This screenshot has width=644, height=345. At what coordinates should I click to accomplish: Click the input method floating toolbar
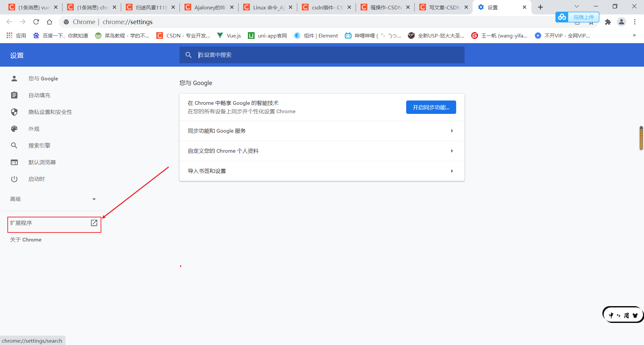(x=623, y=315)
